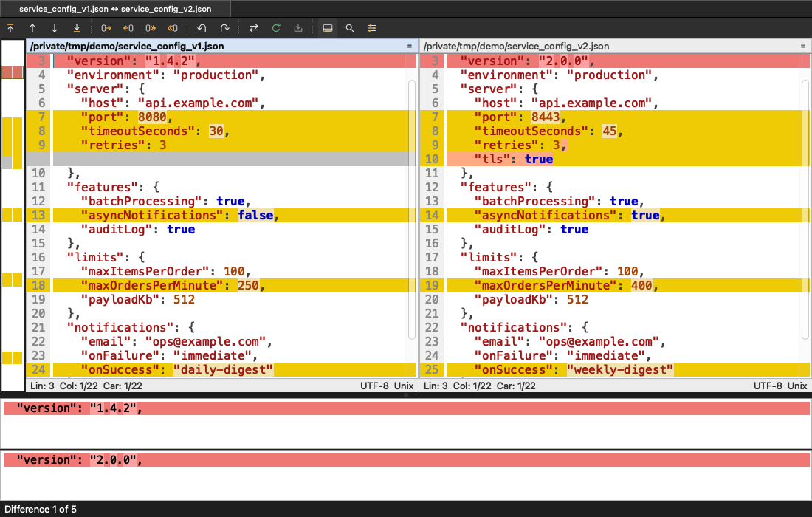Click line number 19 in right gutter
812x517 pixels.
click(x=432, y=285)
